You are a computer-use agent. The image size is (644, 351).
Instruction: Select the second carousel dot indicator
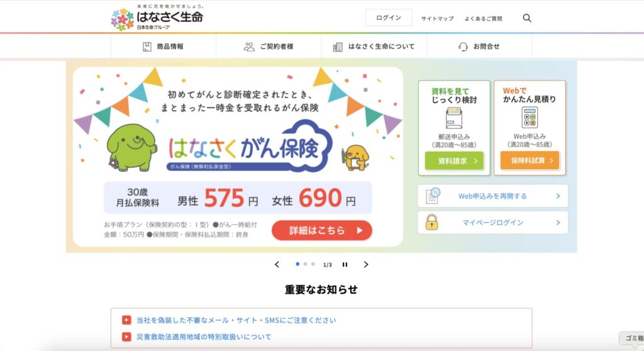tap(305, 264)
